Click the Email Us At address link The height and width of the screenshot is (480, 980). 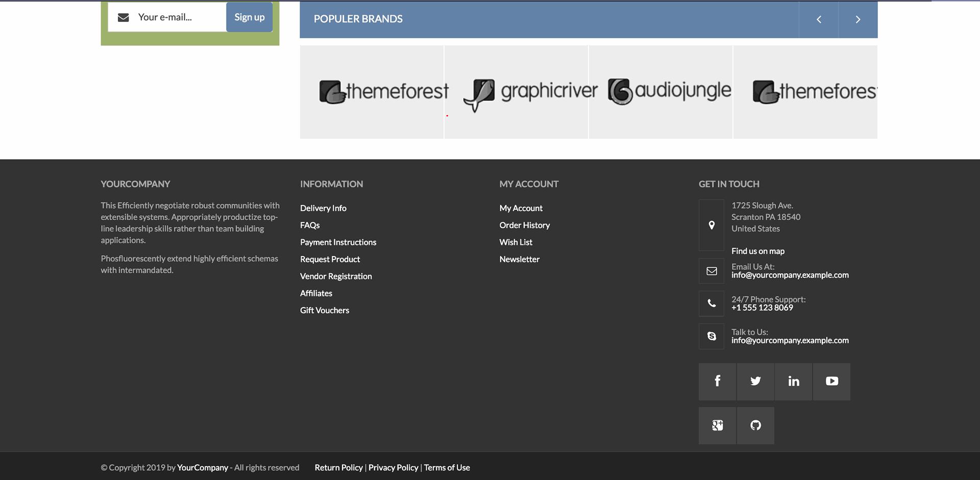(790, 275)
